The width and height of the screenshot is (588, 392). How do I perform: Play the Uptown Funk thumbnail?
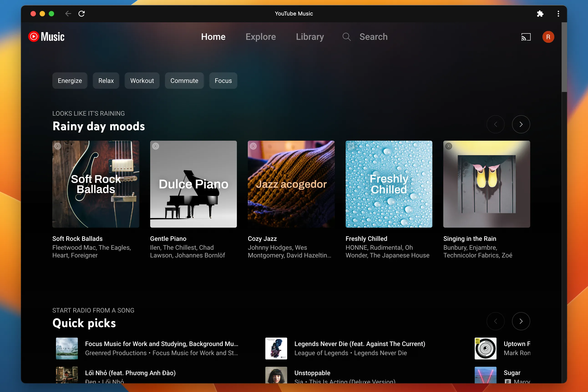(x=485, y=348)
